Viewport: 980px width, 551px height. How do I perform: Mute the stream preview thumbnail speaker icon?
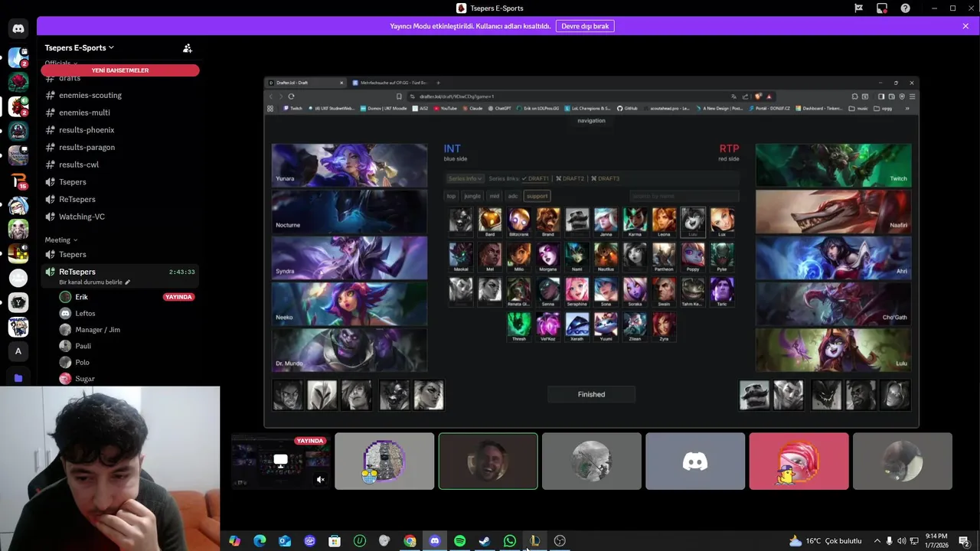[x=321, y=480]
